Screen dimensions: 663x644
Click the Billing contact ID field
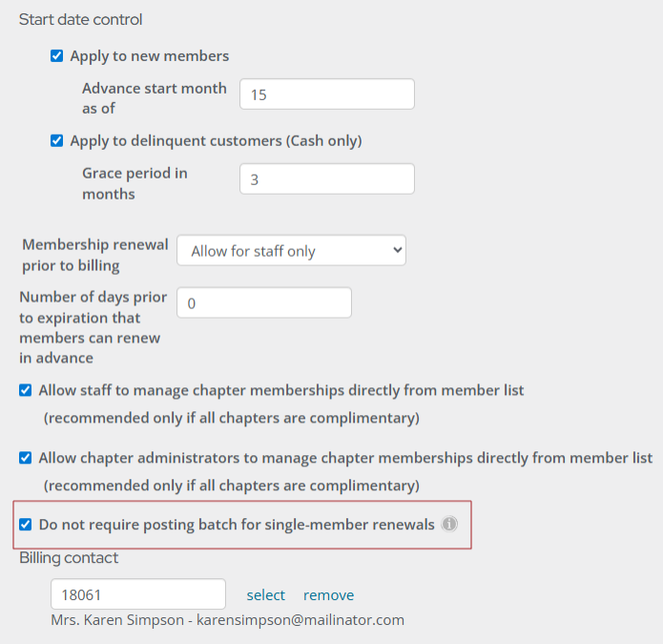pyautogui.click(x=137, y=594)
